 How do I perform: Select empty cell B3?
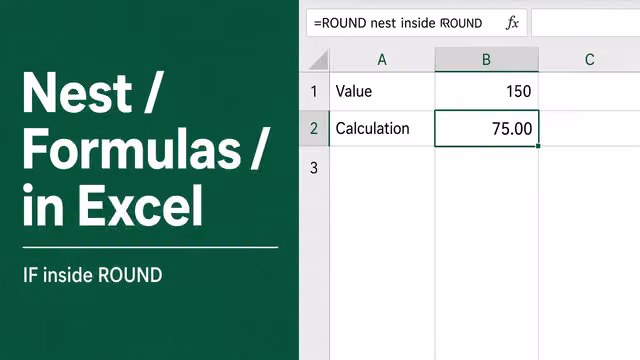coord(487,168)
